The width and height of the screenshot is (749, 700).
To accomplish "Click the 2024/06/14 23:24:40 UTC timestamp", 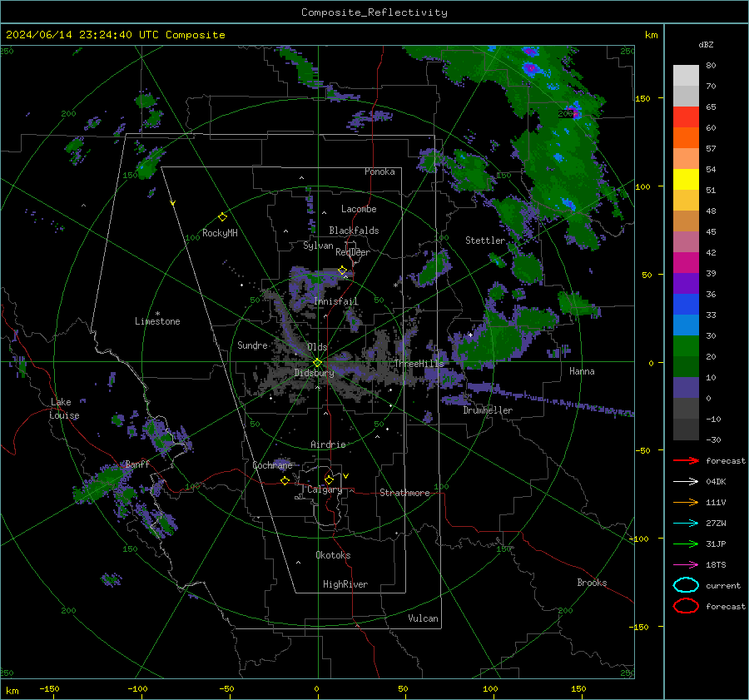I will tap(82, 35).
